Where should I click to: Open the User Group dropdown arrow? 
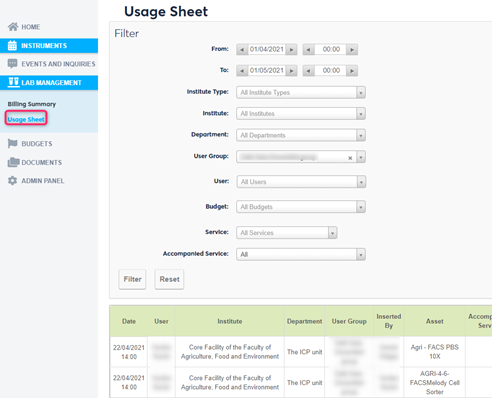point(361,157)
